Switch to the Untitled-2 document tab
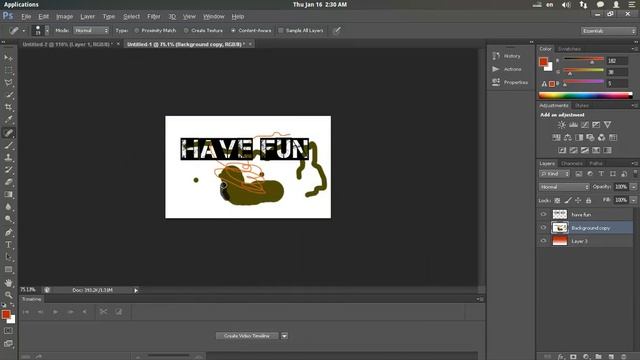This screenshot has height=360, width=640. [x=67, y=44]
